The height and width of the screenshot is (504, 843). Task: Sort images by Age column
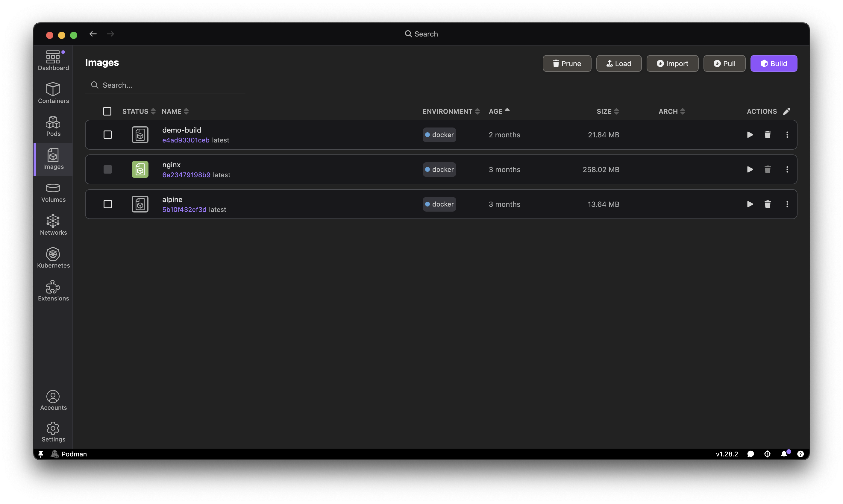click(499, 111)
